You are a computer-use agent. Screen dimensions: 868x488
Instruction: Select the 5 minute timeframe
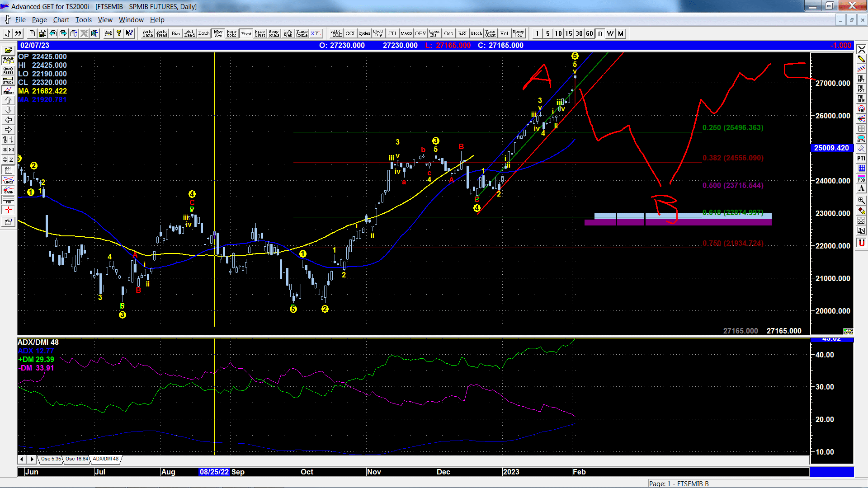[548, 33]
